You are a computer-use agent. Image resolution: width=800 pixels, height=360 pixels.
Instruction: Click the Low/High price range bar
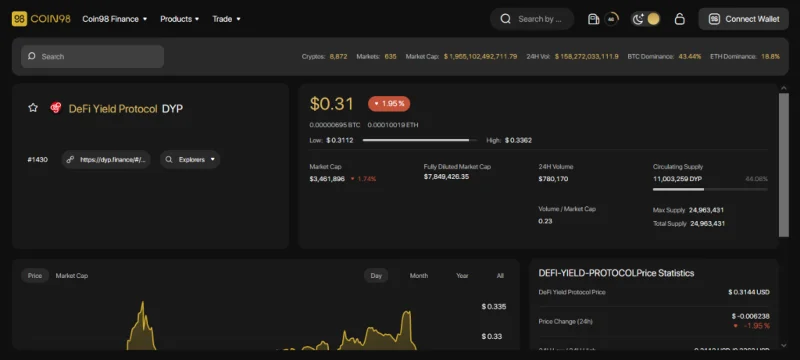pyautogui.click(x=419, y=140)
